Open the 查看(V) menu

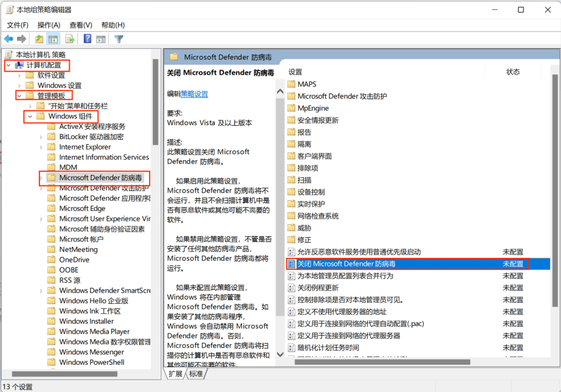point(81,25)
